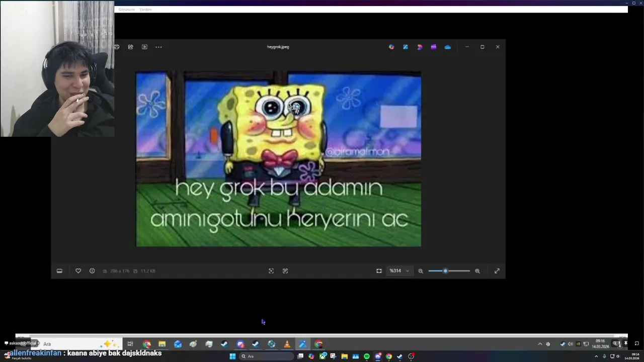Image resolution: width=644 pixels, height=362 pixels.
Task: Open Discord on the streamed taskbar
Action: pyautogui.click(x=240, y=344)
